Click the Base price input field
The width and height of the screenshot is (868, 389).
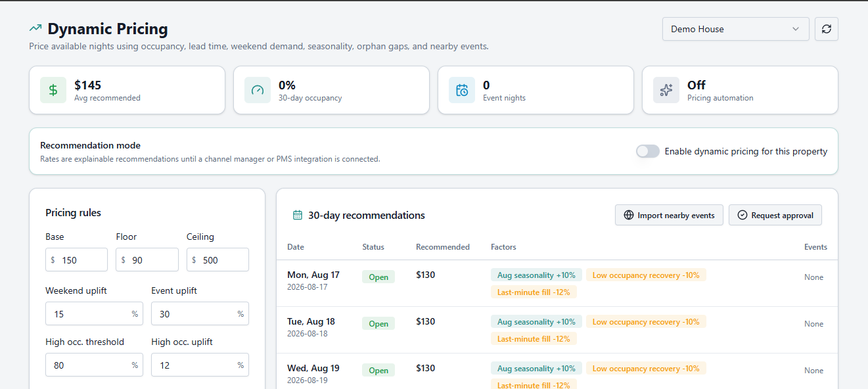(76, 260)
